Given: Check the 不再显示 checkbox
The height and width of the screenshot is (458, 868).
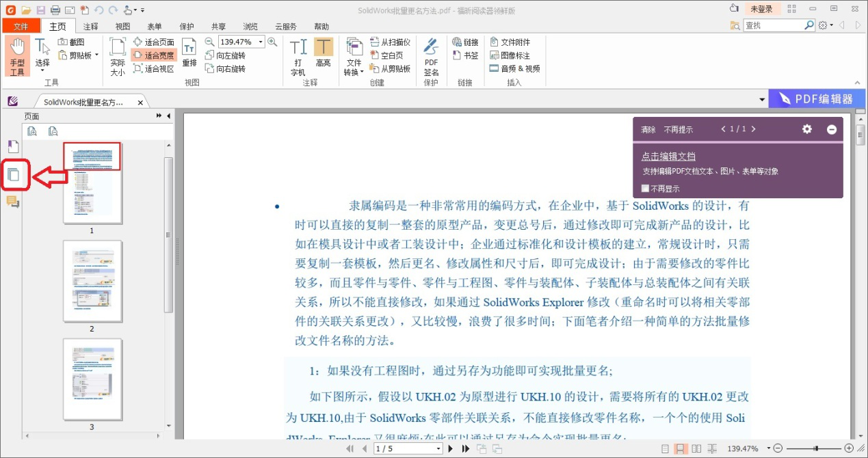Looking at the screenshot, I should pyautogui.click(x=645, y=189).
